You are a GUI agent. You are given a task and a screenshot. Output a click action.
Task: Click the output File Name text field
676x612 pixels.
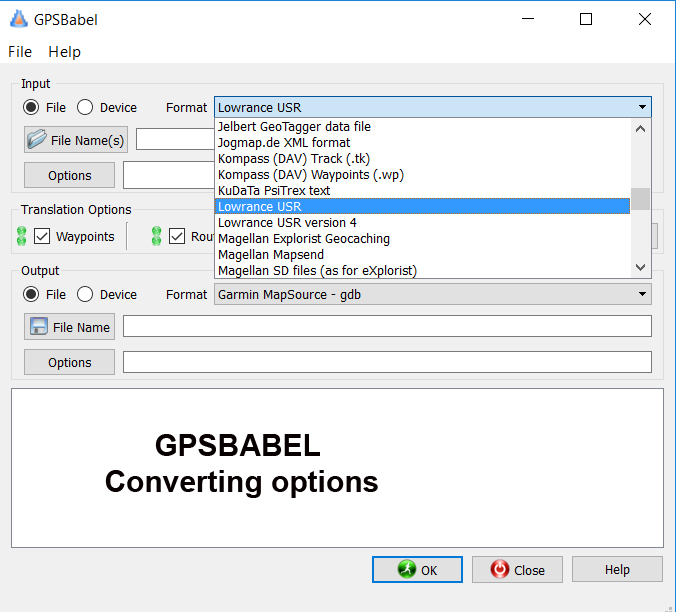pyautogui.click(x=387, y=327)
